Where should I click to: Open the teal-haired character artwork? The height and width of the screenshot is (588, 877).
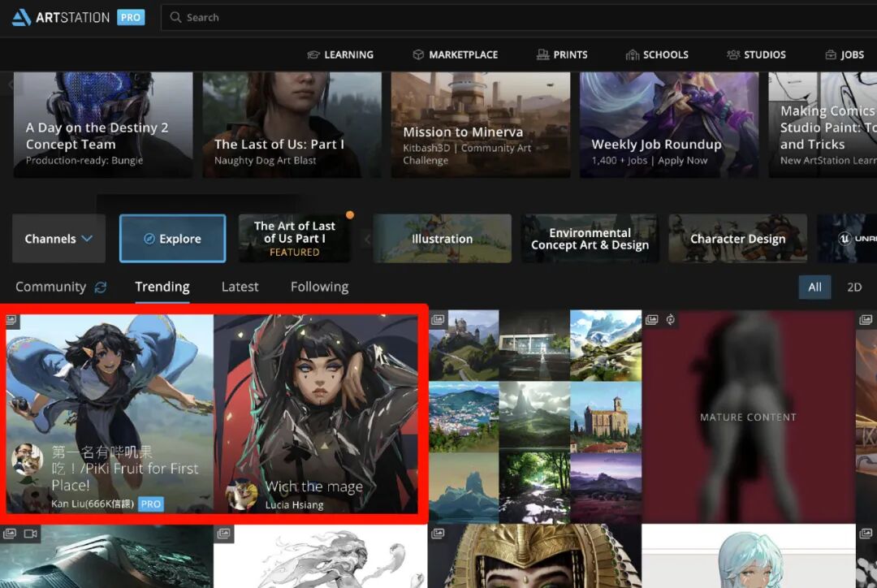(749, 556)
